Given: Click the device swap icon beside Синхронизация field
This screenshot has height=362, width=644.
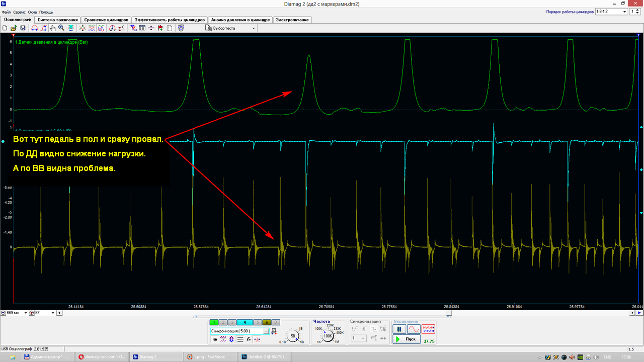Looking at the screenshot, I should [x=274, y=331].
